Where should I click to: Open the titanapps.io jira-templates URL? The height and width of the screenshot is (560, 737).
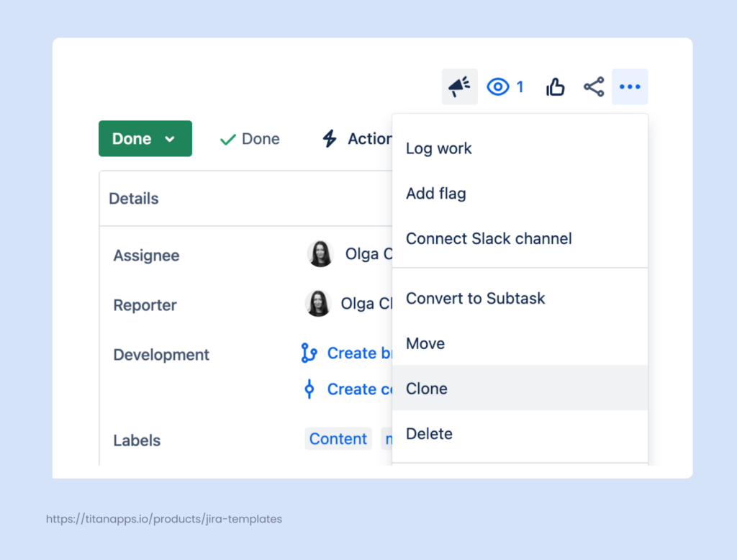pyautogui.click(x=163, y=519)
